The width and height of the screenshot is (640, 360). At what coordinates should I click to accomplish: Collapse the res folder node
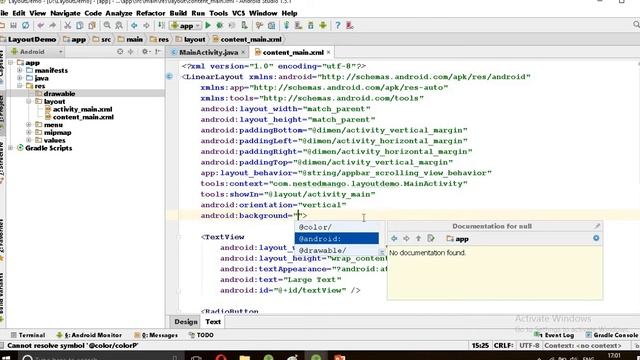(20, 86)
